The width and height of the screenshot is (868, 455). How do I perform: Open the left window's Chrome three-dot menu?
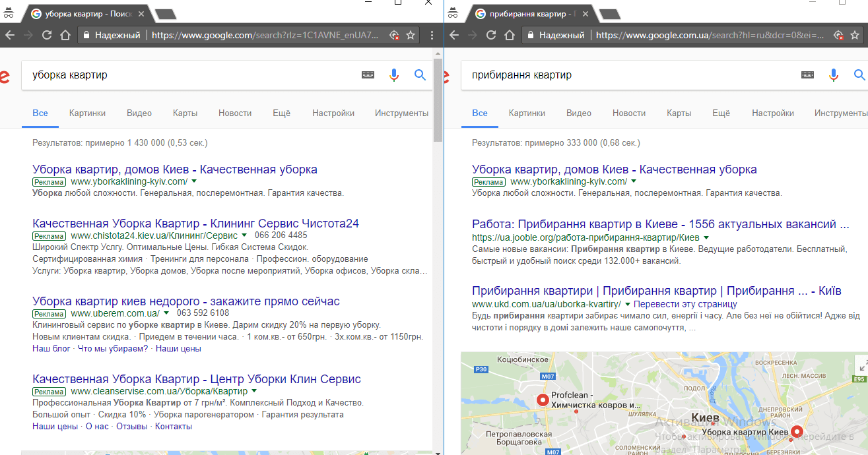432,35
